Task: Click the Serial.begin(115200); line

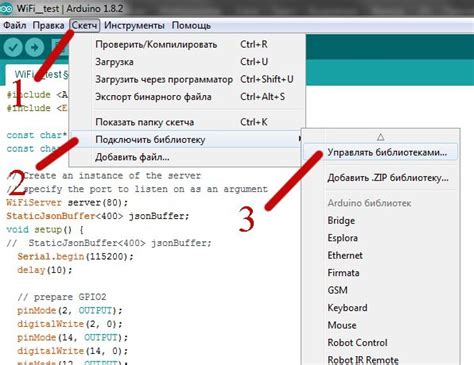Action: [x=75, y=257]
